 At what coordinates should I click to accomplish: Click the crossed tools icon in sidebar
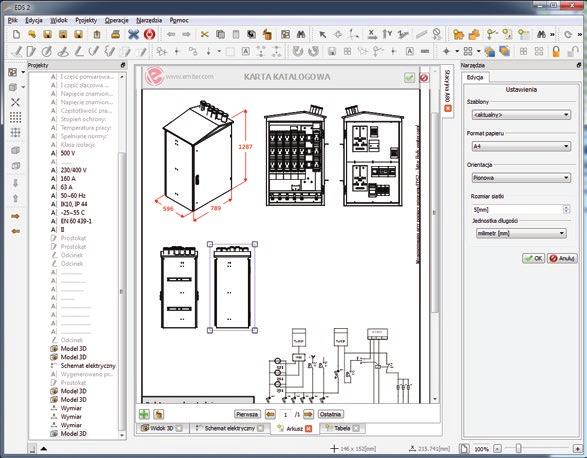point(15,102)
